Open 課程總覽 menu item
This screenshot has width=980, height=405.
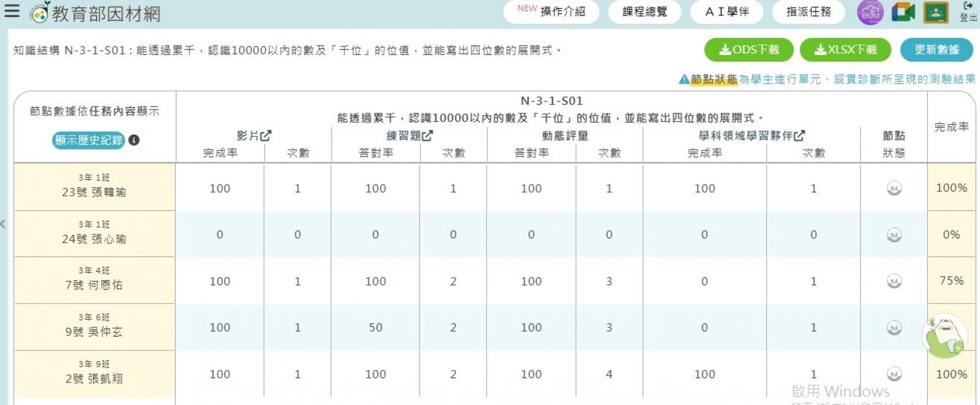click(x=644, y=12)
